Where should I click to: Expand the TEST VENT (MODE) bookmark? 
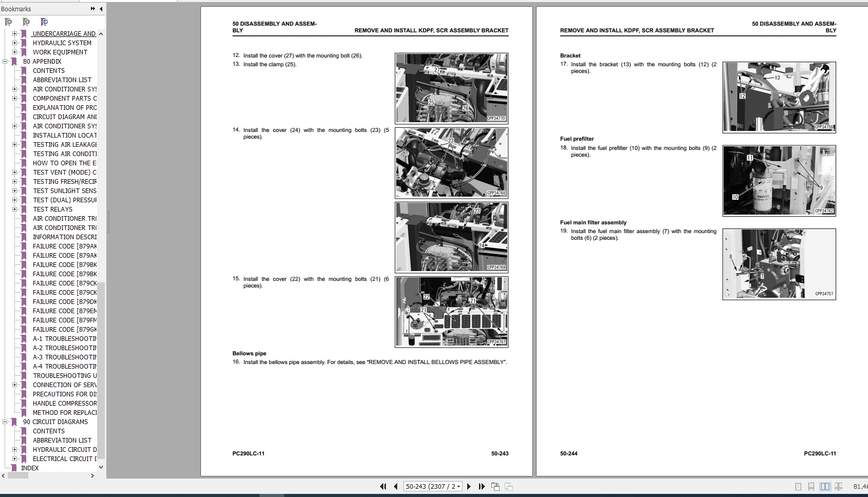(x=14, y=173)
